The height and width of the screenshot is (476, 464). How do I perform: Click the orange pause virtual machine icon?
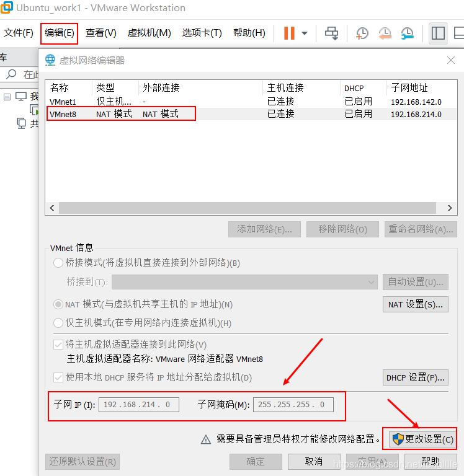289,33
